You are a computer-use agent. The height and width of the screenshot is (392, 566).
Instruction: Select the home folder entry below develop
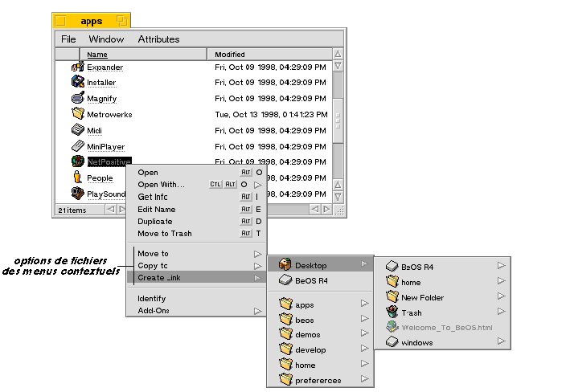click(x=321, y=365)
